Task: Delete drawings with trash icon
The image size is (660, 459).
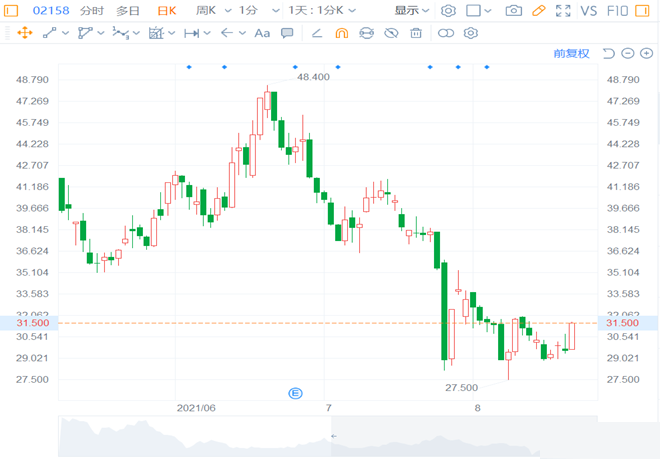Action: [416, 33]
